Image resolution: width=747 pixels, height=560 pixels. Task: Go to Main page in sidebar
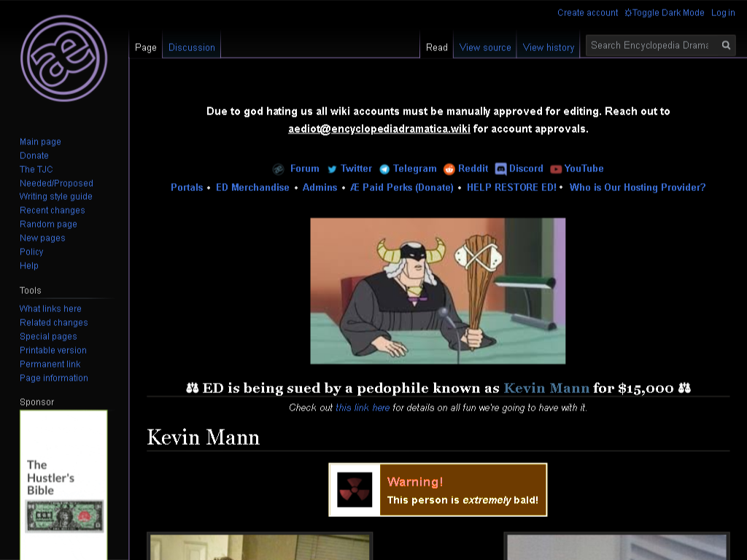41,142
